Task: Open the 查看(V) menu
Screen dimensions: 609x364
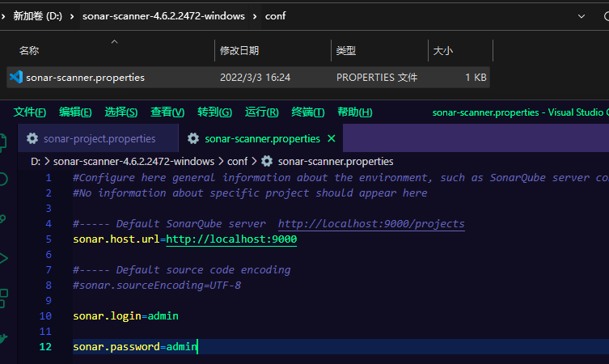Action: (167, 112)
